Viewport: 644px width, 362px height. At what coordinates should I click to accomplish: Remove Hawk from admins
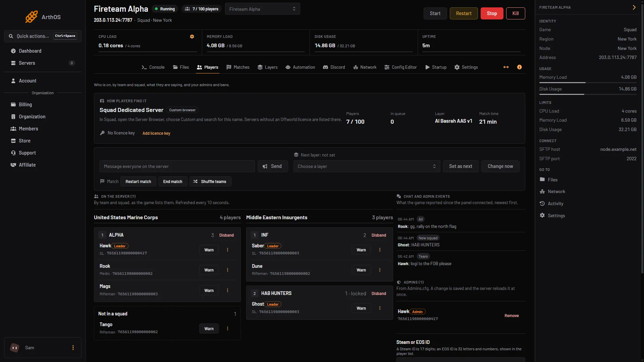click(x=512, y=316)
